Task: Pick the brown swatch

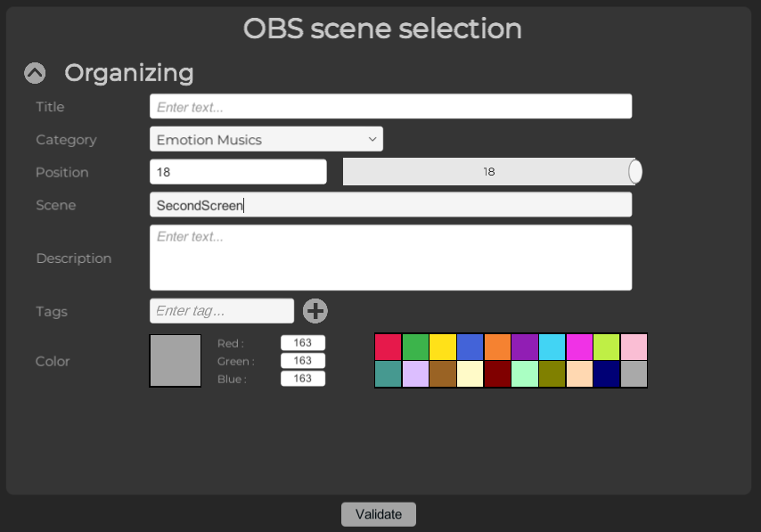Action: 443,373
